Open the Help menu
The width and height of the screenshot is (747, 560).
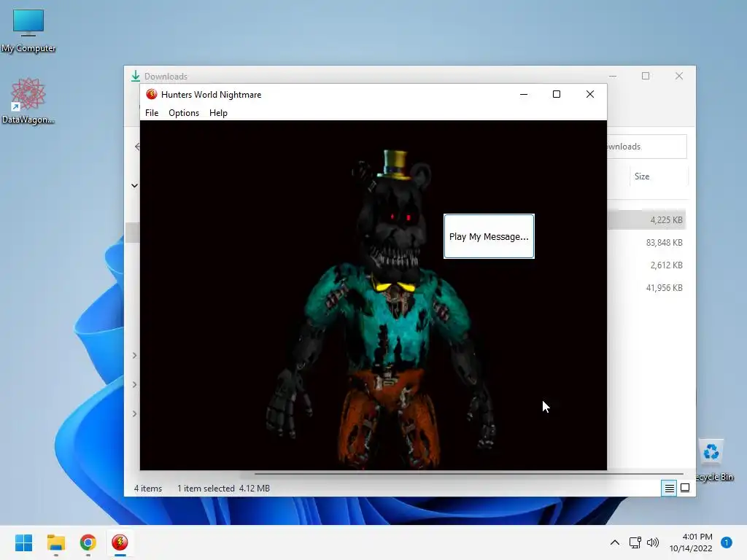coord(218,113)
